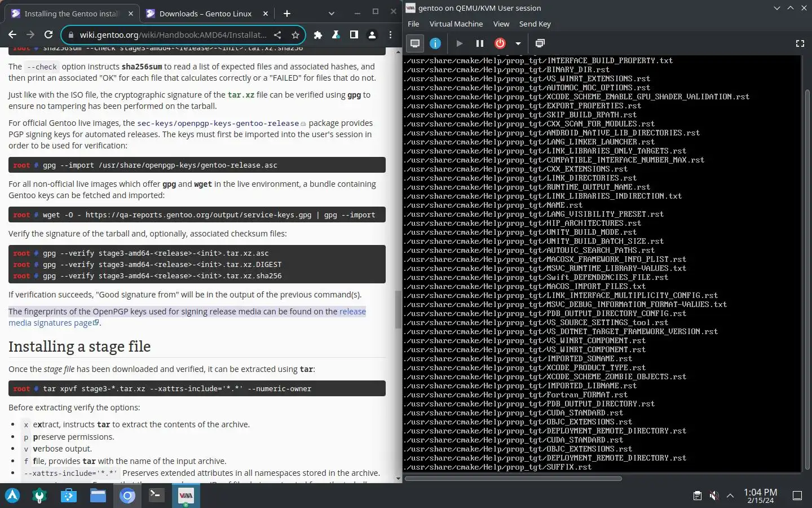
Task: Open the tab search dropdown
Action: [331, 14]
